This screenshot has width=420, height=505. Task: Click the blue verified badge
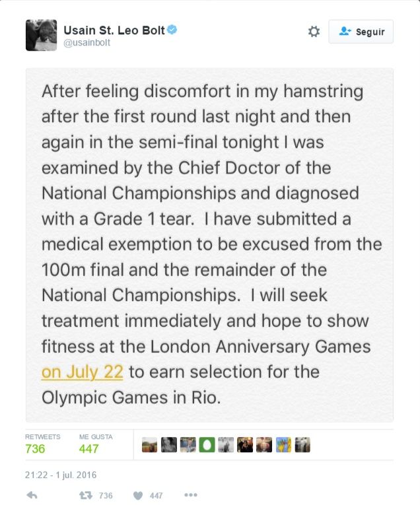[171, 30]
